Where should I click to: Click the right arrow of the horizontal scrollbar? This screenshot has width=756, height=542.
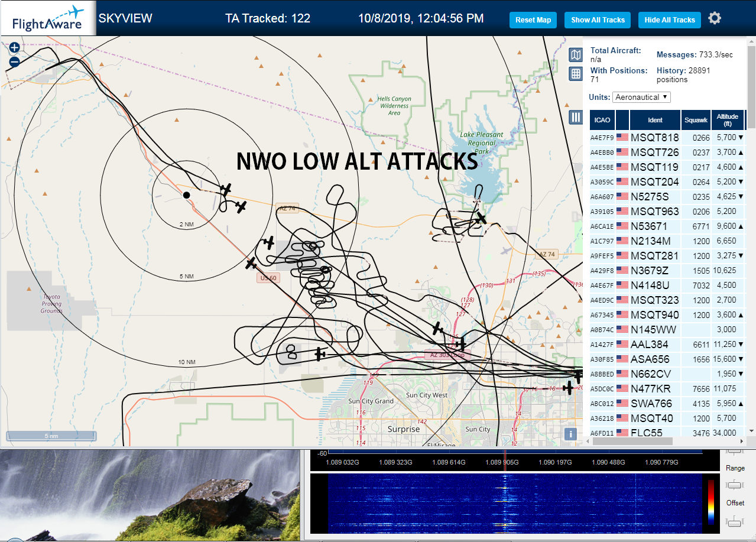743,441
